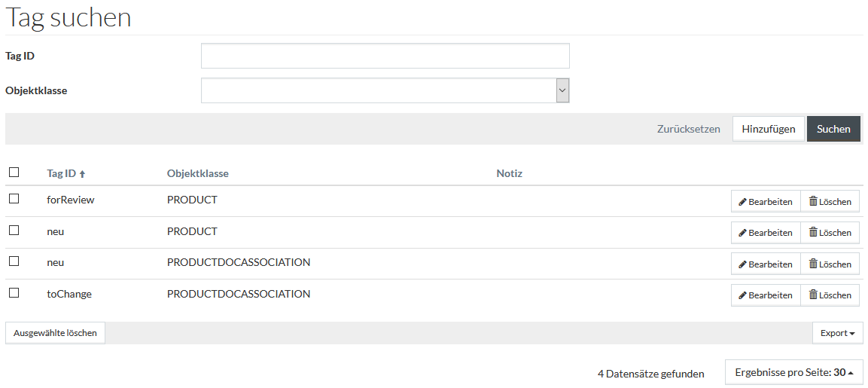
Task: Edit the forReview tag via pencil button
Action: pos(766,202)
